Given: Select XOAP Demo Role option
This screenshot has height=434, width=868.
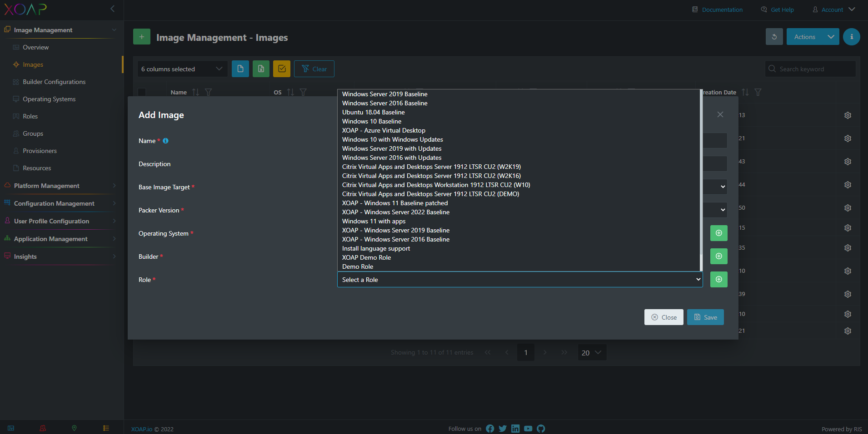Looking at the screenshot, I should point(366,257).
